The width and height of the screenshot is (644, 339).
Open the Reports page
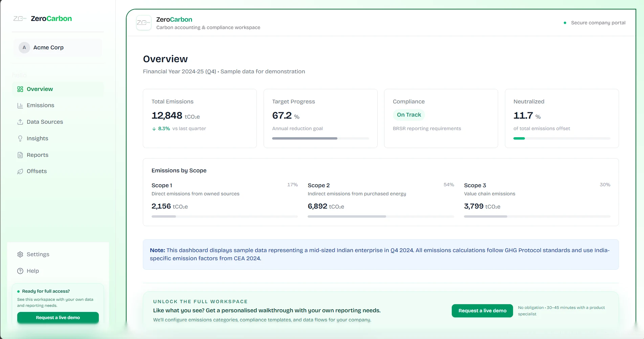(58, 155)
